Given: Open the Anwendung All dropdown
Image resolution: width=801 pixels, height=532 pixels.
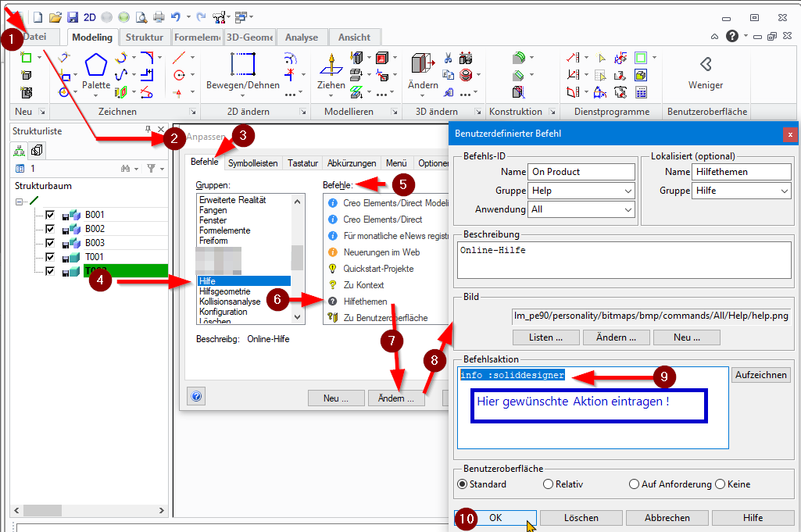Looking at the screenshot, I should click(x=628, y=210).
